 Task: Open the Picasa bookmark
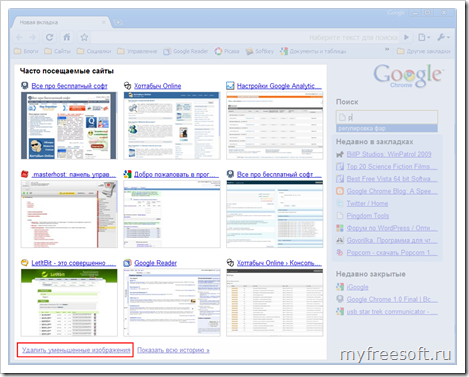tap(227, 51)
